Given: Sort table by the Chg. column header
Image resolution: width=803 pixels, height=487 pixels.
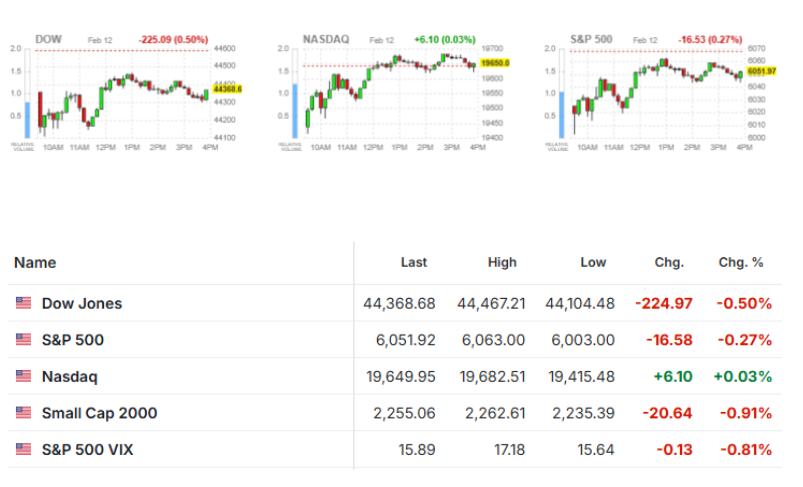Looking at the screenshot, I should (669, 263).
